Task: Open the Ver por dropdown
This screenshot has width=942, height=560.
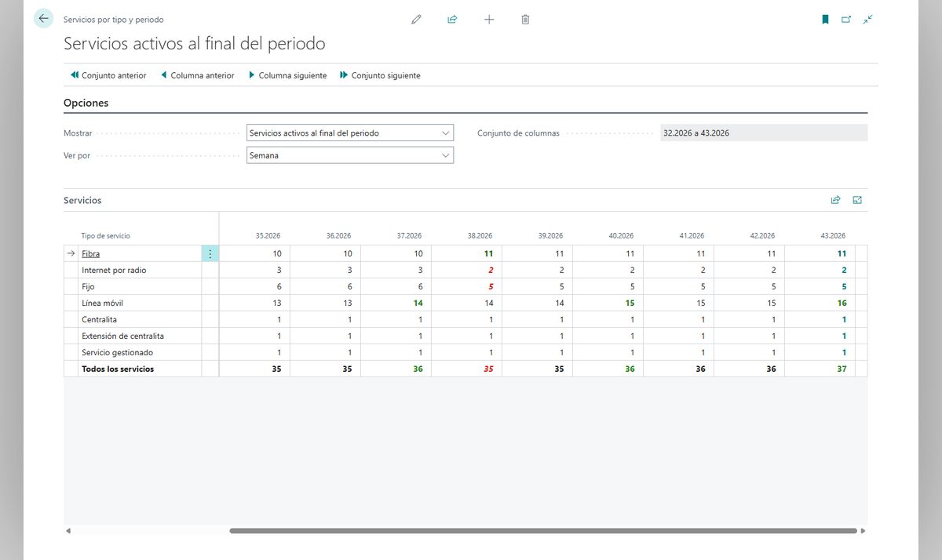Action: (x=350, y=155)
